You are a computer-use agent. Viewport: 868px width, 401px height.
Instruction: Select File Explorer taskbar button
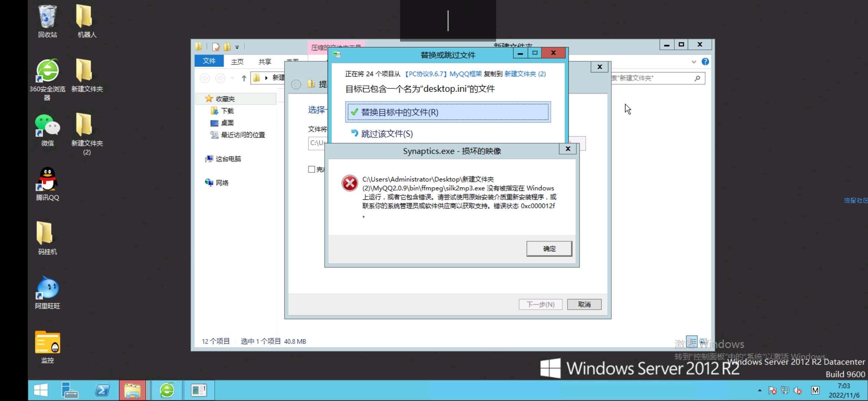132,390
